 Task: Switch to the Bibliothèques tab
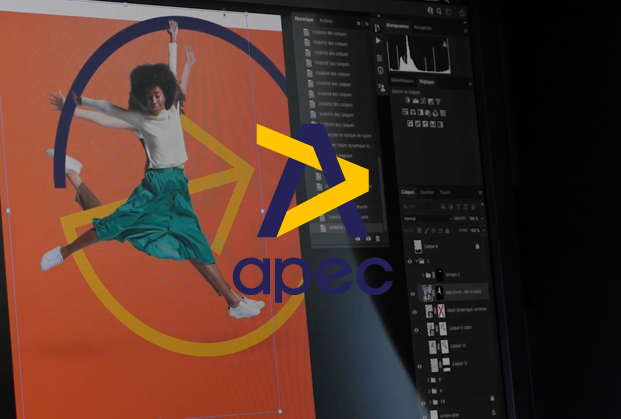pyautogui.click(x=402, y=80)
